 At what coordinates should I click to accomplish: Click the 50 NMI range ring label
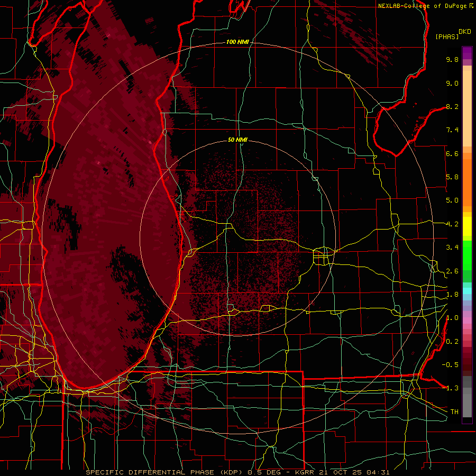[237, 140]
